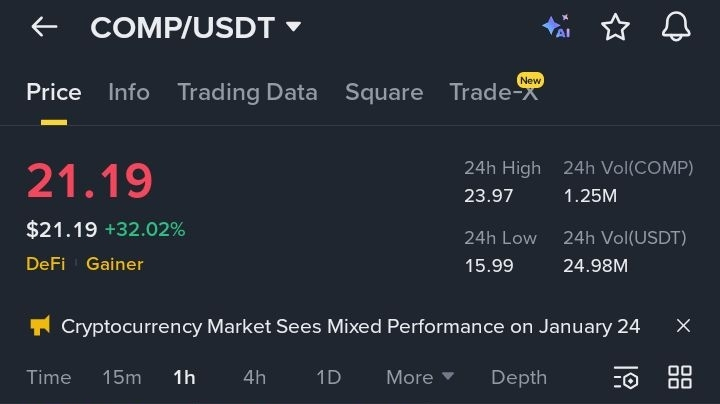Read the Cryptocurrency Market Sees Mixed Performance headline
This screenshot has height=404, width=720.
click(350, 326)
